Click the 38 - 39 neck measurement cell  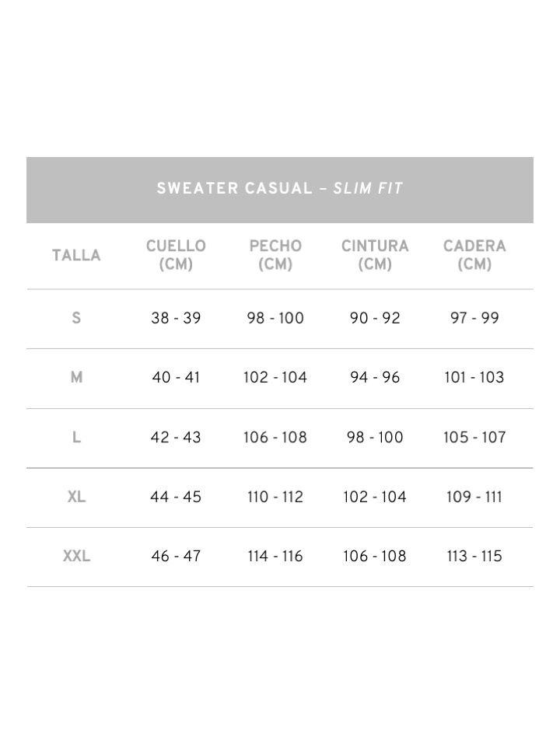176,318
